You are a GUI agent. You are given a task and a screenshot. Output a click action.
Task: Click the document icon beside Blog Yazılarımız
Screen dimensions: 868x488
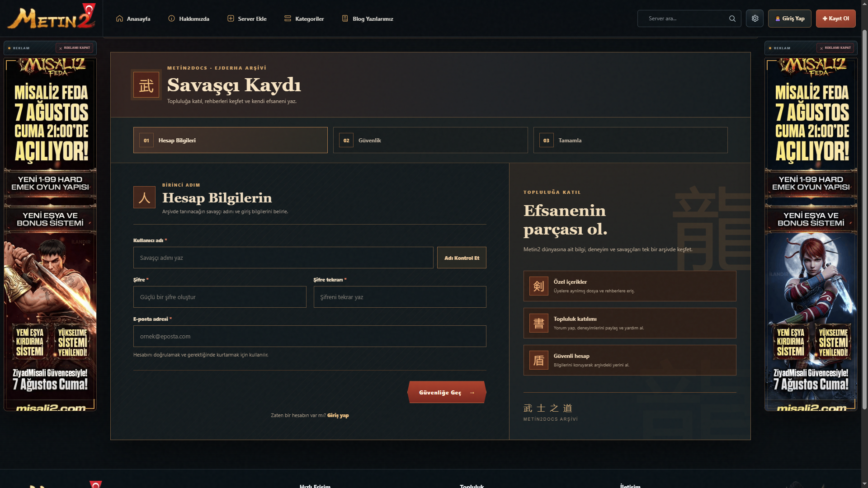click(x=345, y=19)
